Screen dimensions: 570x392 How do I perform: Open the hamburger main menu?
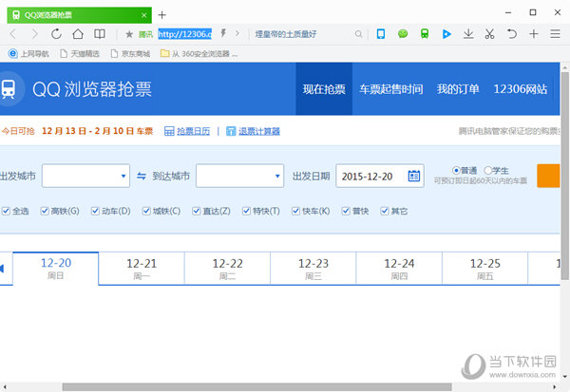[x=555, y=34]
